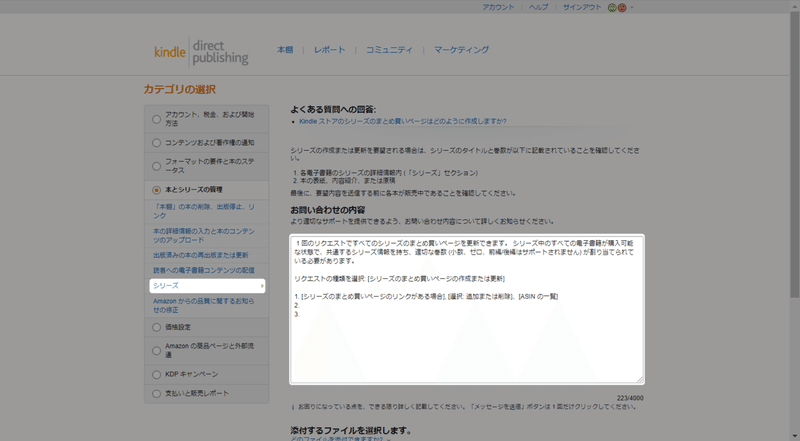
Task: Open the アカウント link in top bar
Action: click(498, 7)
